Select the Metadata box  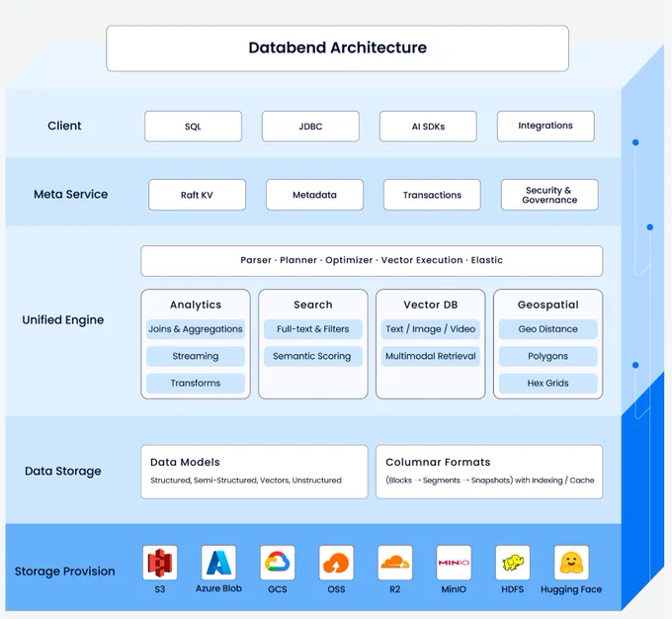point(314,195)
